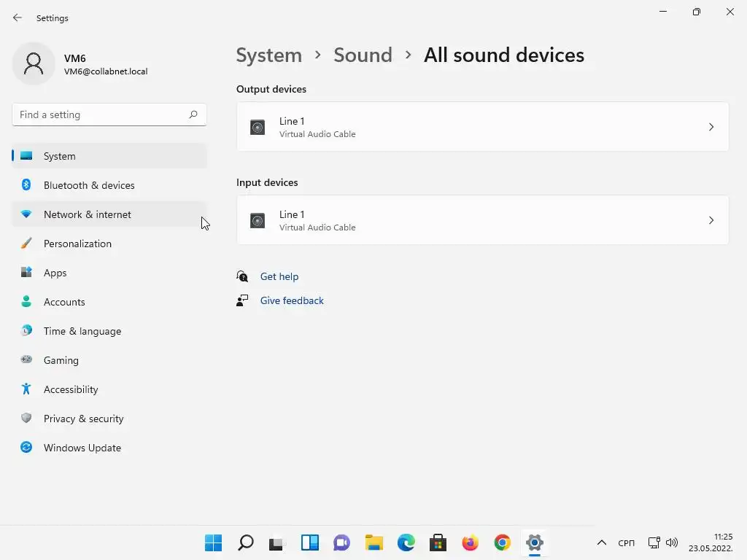Open Time & language settings
Image resolution: width=747 pixels, height=560 pixels.
[x=82, y=331]
